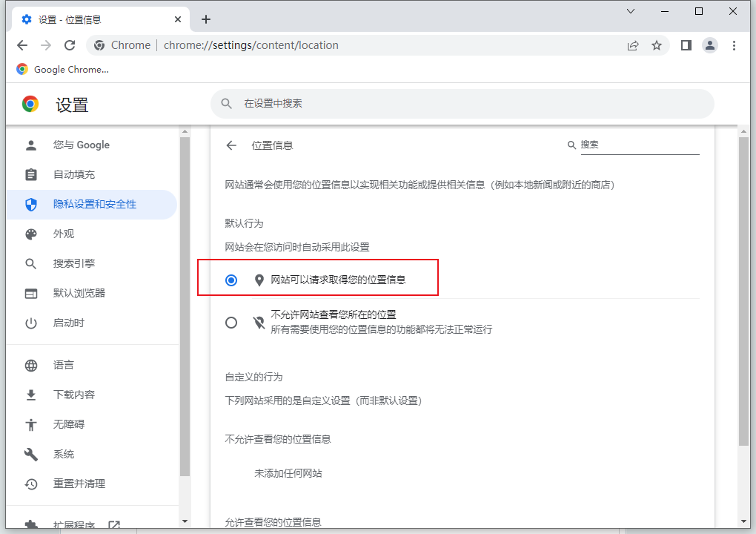Click the clipboard icon beside 自动填充
Image resolution: width=756 pixels, height=534 pixels.
click(x=31, y=174)
